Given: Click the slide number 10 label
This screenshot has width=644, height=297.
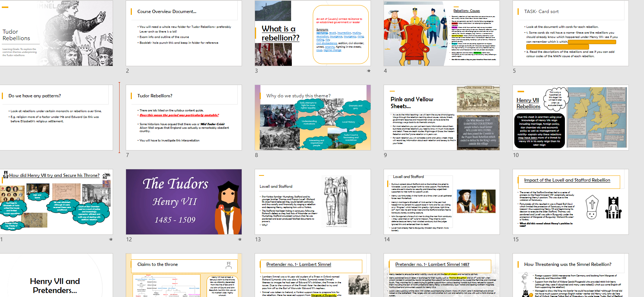Looking at the screenshot, I should click(516, 155).
